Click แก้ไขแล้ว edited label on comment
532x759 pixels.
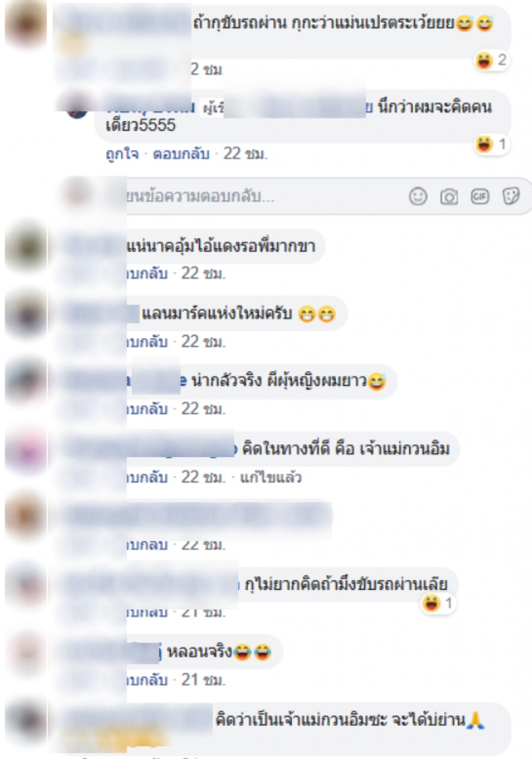click(x=271, y=478)
